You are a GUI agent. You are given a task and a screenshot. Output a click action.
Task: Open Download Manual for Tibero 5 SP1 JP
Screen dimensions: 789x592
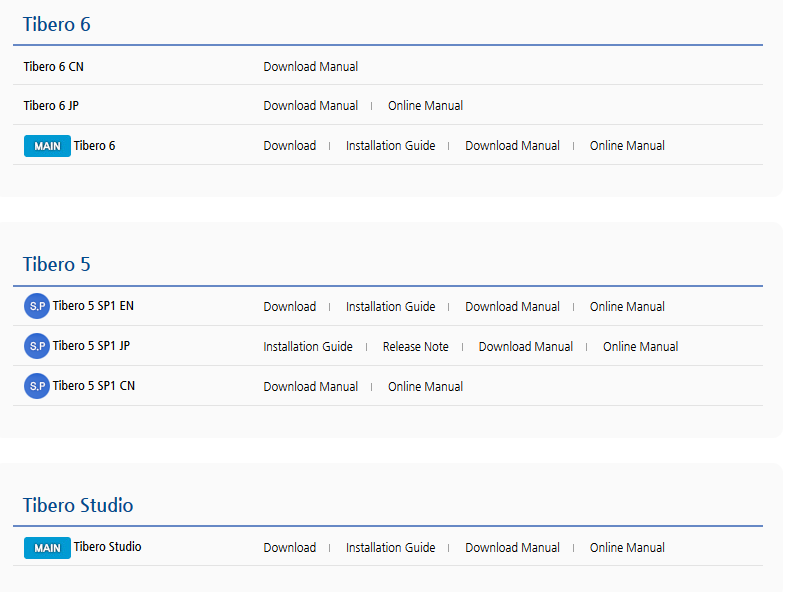coord(526,346)
